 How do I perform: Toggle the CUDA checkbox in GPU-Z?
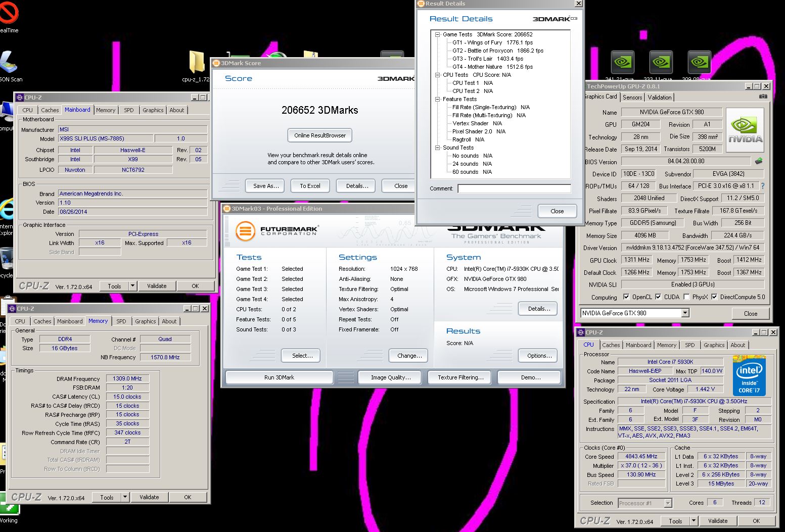658,297
